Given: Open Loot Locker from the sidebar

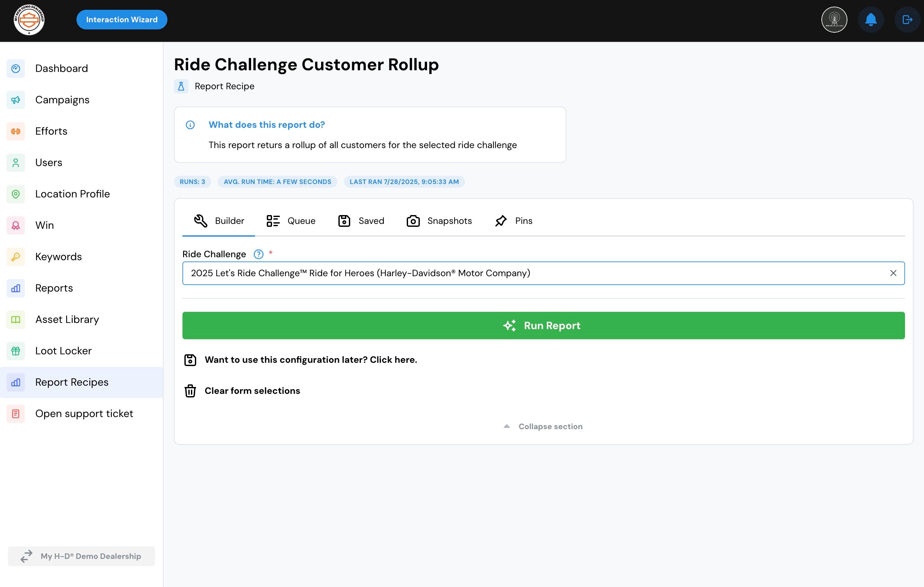Looking at the screenshot, I should pos(63,351).
